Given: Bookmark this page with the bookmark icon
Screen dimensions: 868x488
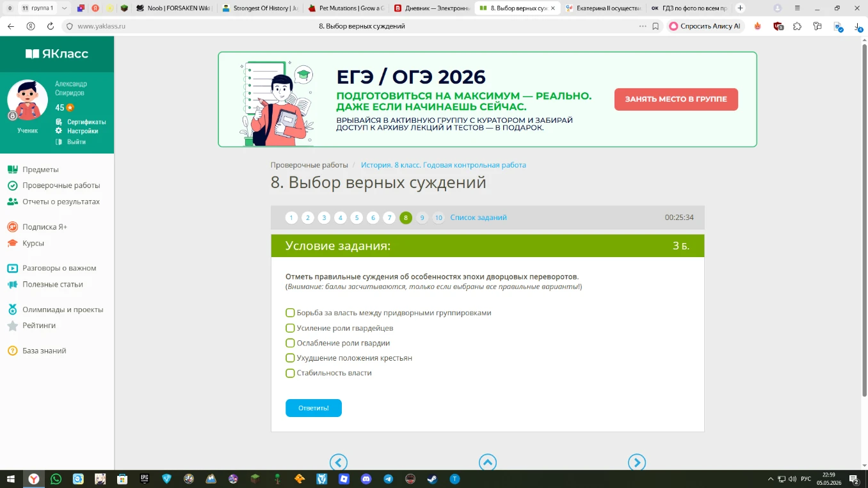Looking at the screenshot, I should pyautogui.click(x=655, y=26).
